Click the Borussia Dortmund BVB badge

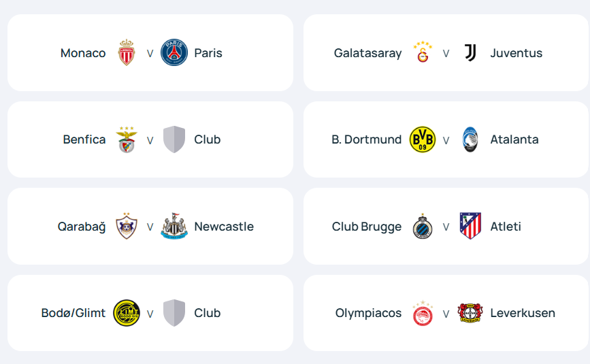(x=423, y=139)
